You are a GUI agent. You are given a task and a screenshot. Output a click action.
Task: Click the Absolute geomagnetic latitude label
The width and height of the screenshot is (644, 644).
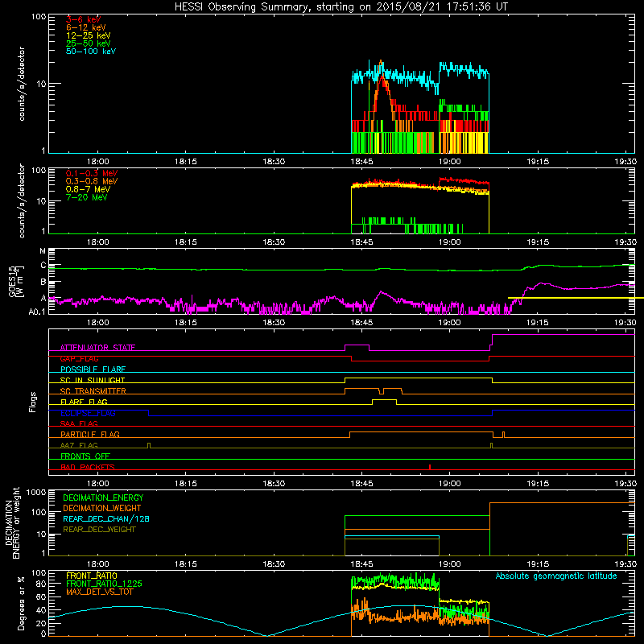[556, 576]
